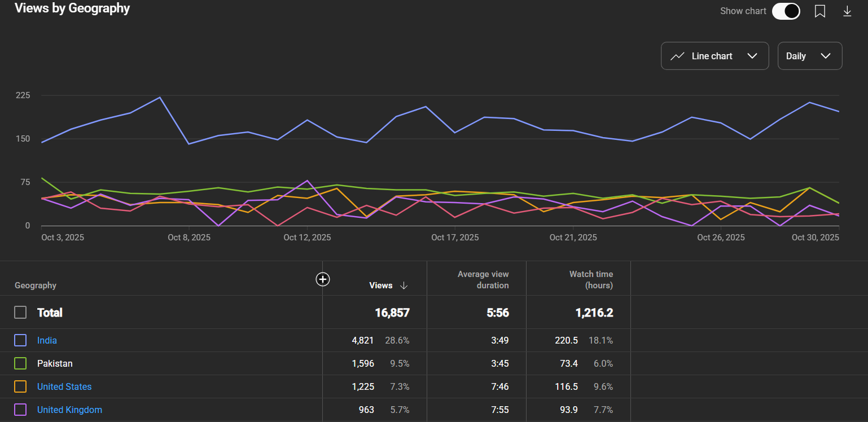Click the Views sort arrow icon
This screenshot has width=868, height=422.
tap(404, 285)
